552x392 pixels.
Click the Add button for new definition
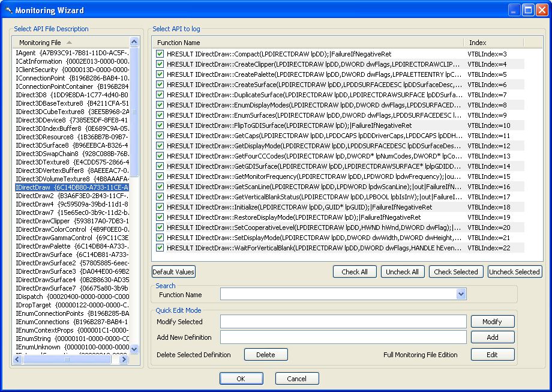(x=493, y=337)
